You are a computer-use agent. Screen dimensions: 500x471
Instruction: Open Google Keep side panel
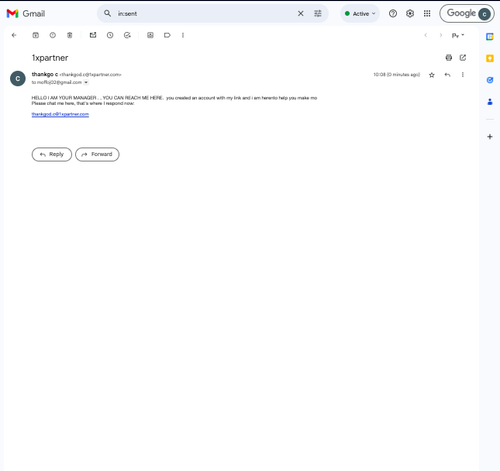click(x=490, y=58)
